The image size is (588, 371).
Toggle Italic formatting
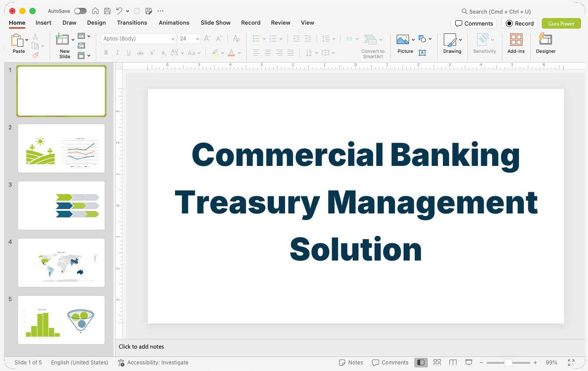pyautogui.click(x=117, y=53)
